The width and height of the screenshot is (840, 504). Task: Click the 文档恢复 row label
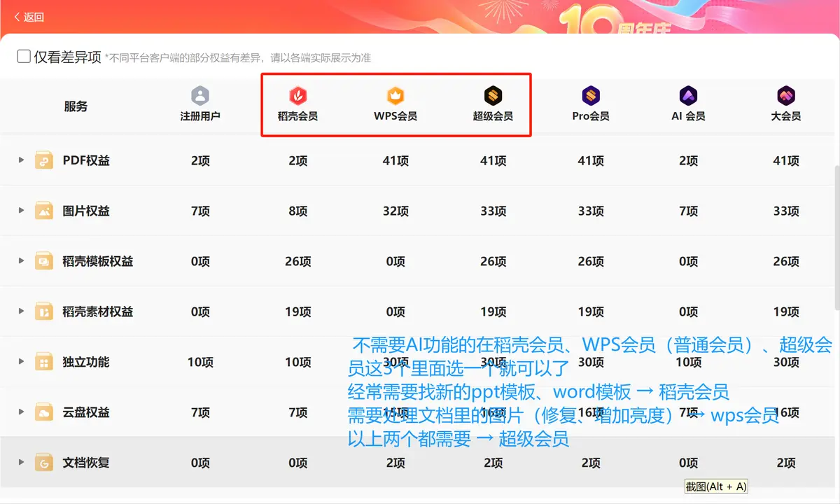(86, 463)
